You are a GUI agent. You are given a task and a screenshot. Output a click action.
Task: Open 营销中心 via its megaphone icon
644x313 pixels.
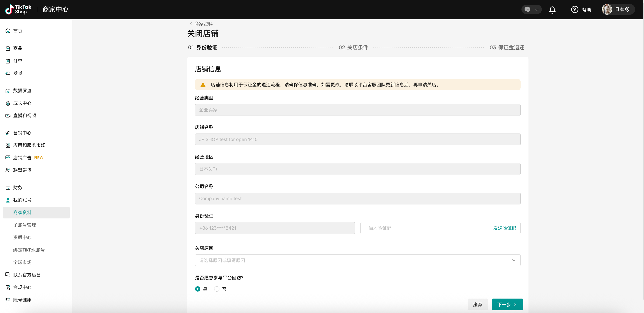[x=8, y=133]
